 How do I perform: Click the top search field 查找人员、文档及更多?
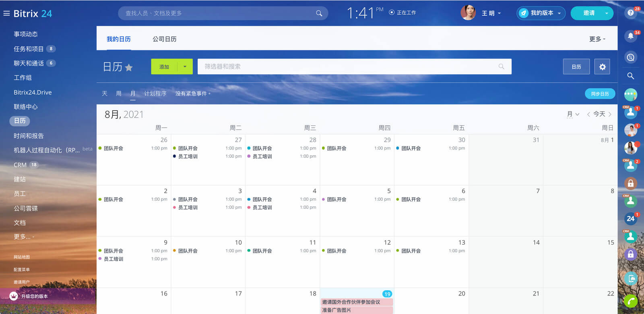pyautogui.click(x=223, y=13)
